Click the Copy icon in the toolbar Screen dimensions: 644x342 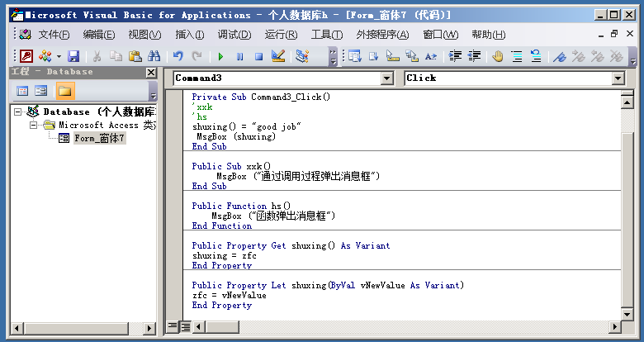point(116,56)
